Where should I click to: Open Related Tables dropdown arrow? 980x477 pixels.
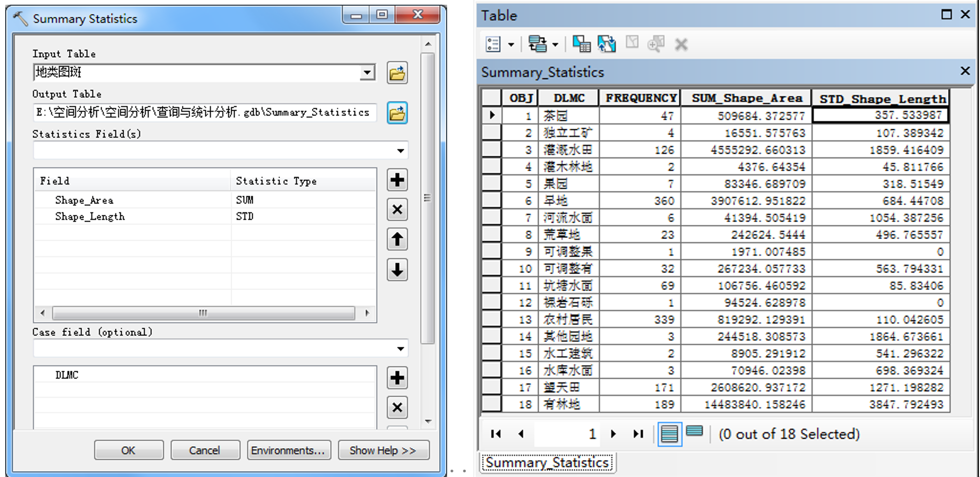[x=555, y=45]
